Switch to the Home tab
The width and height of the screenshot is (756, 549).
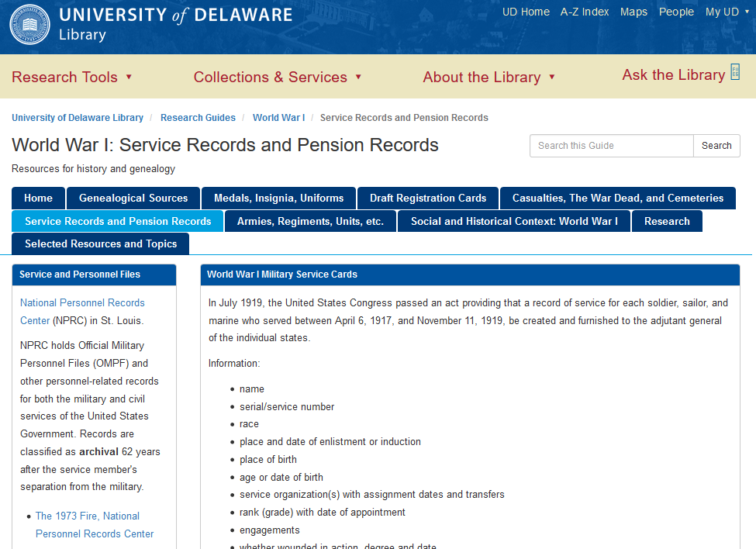click(x=38, y=198)
